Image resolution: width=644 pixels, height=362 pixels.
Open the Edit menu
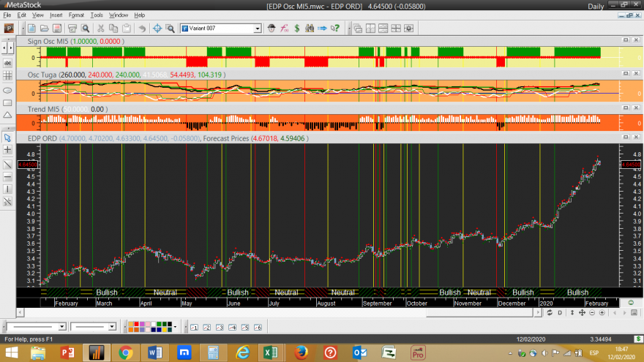pyautogui.click(x=21, y=15)
